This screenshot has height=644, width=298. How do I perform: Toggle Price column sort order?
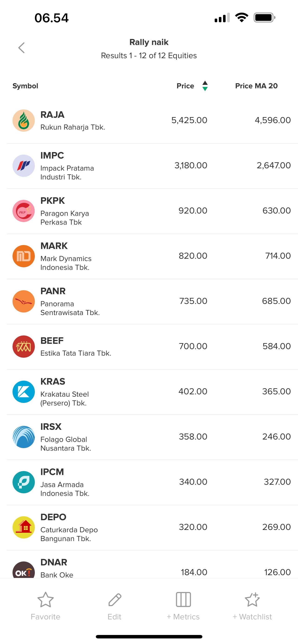coord(205,86)
